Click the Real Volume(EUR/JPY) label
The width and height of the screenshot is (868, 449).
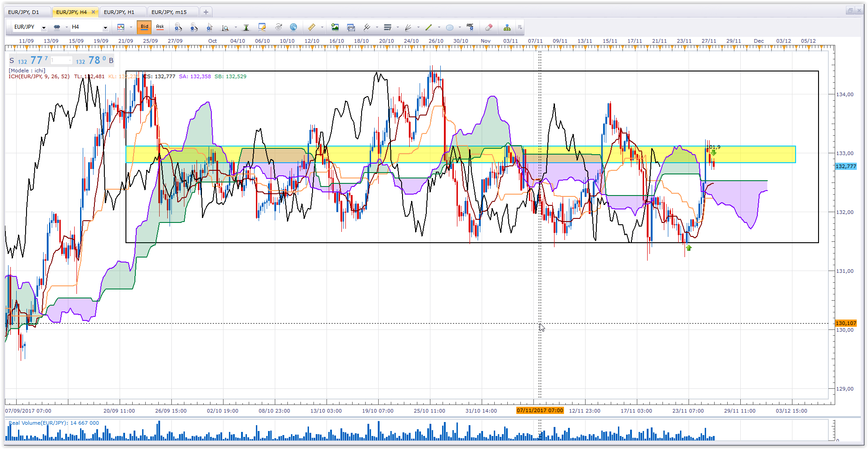[x=54, y=423]
